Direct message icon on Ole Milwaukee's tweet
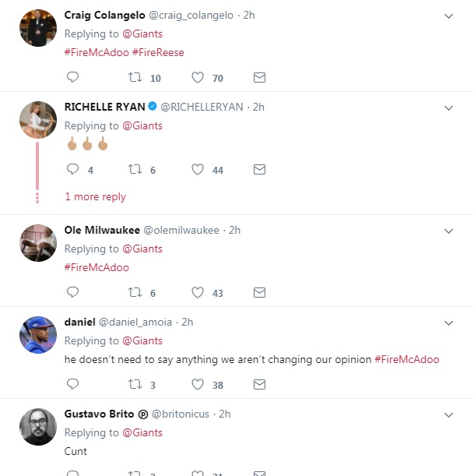 coord(260,293)
